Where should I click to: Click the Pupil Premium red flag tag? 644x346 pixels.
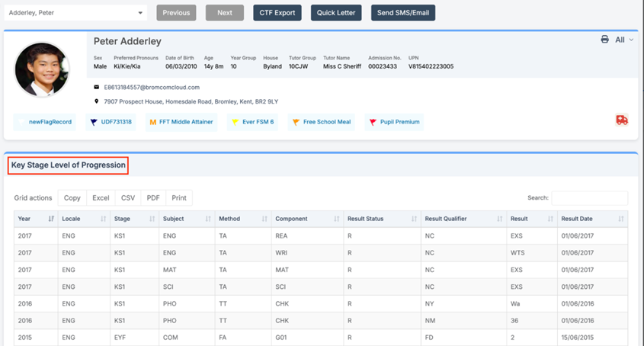pyautogui.click(x=394, y=122)
